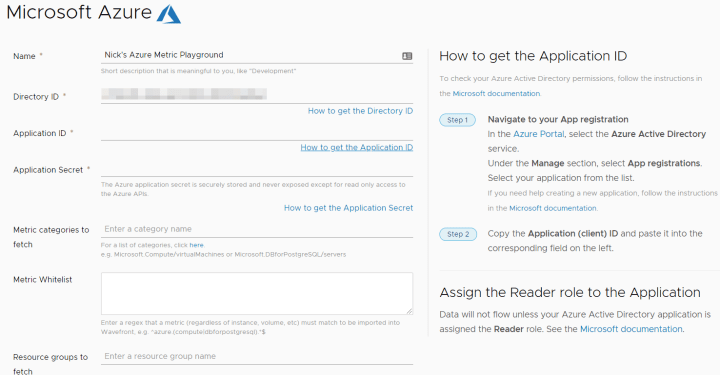This screenshot has height=375, width=720.
Task: Focus the Application Secret input field
Action: (x=257, y=169)
